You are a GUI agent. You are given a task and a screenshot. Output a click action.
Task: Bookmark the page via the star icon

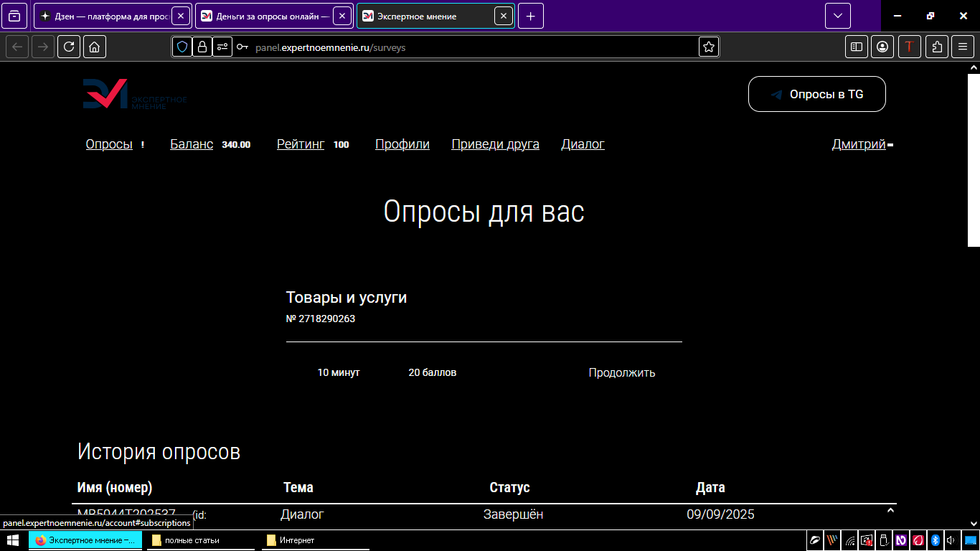coord(708,47)
